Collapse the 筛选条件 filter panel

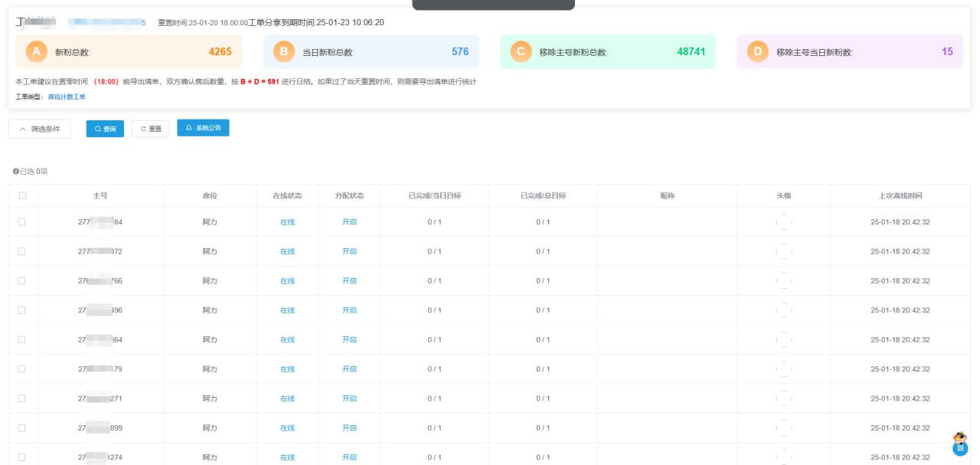coord(39,129)
